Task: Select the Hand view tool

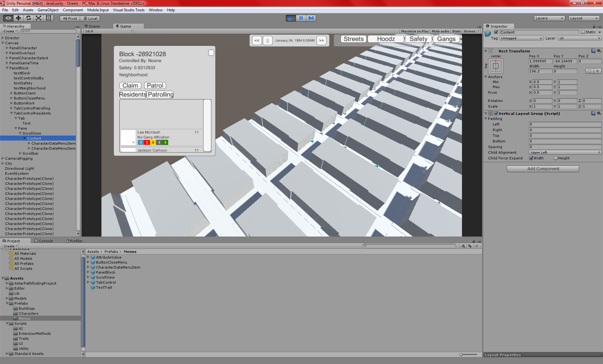Action: tap(8, 18)
